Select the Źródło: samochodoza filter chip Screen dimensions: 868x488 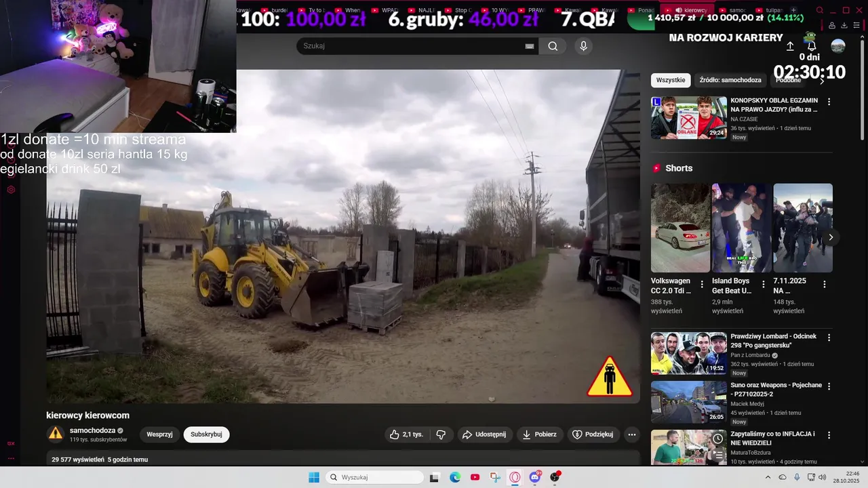click(x=730, y=80)
